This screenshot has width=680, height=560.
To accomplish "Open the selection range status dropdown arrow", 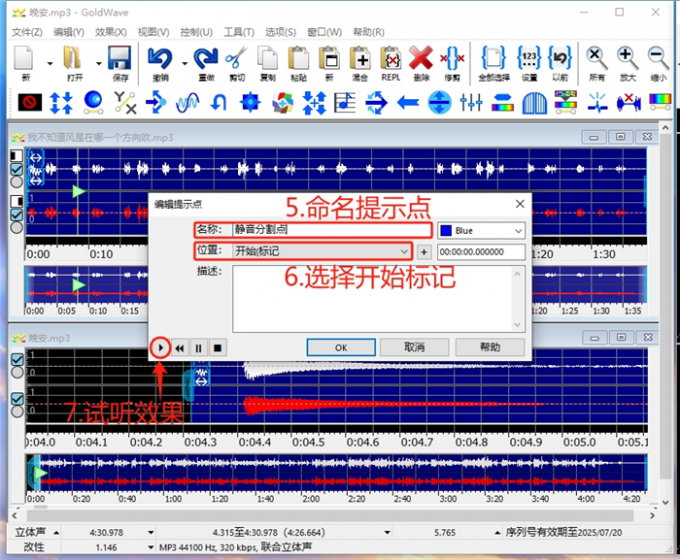I will coord(387,532).
